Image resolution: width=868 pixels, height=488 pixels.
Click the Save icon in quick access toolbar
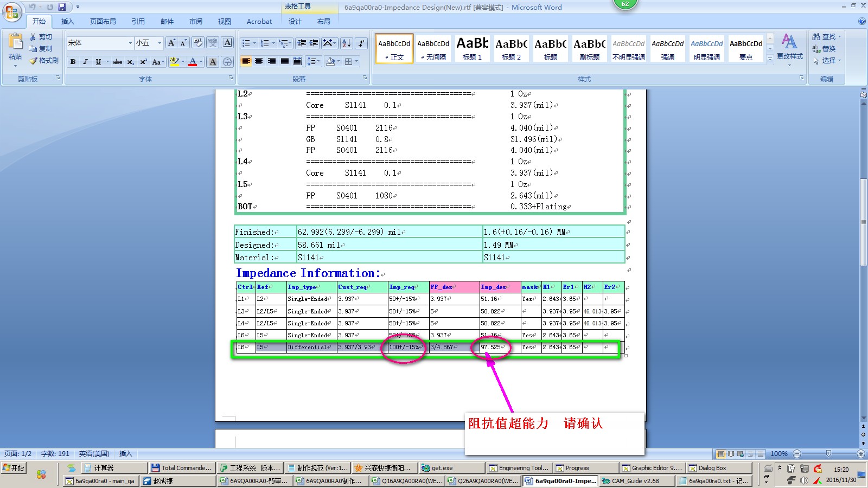coord(62,7)
